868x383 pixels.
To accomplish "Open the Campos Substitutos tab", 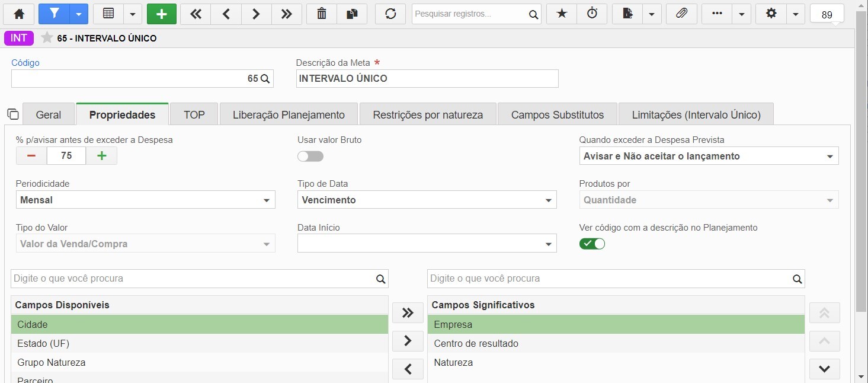I will 558,115.
